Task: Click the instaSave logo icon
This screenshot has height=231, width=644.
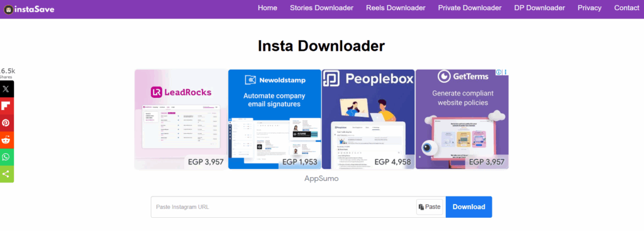Action: pos(8,9)
